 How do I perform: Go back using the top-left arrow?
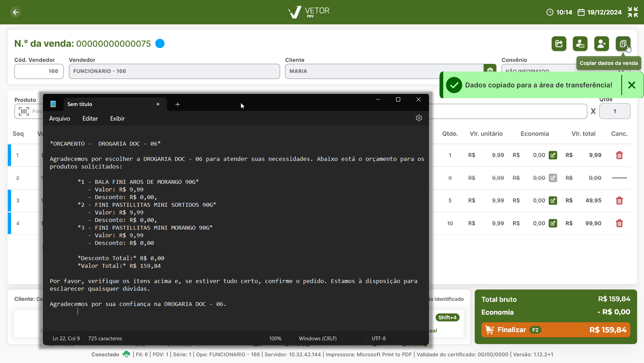(15, 12)
